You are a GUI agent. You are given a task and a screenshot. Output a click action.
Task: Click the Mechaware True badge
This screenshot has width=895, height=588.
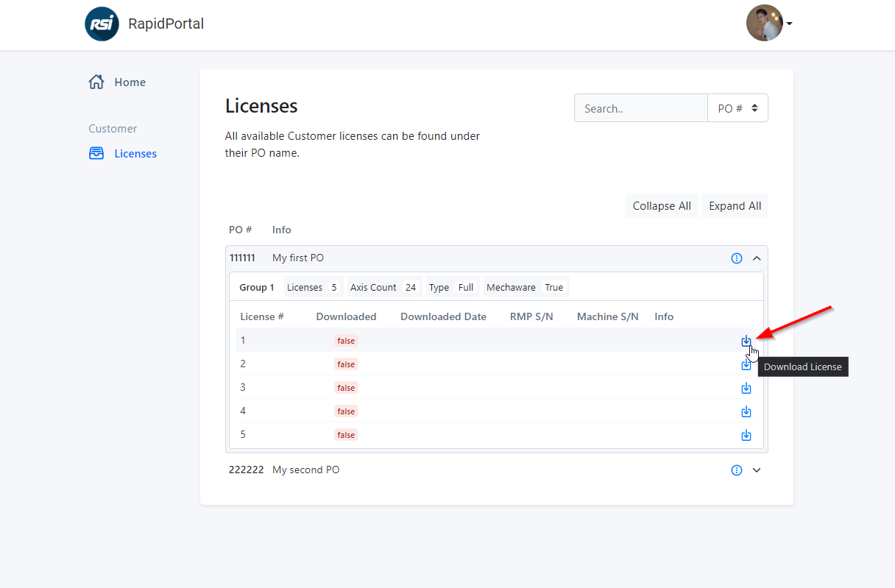pos(525,288)
